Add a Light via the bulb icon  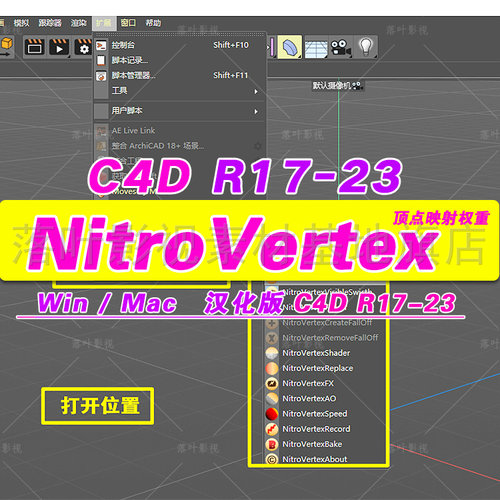366,47
